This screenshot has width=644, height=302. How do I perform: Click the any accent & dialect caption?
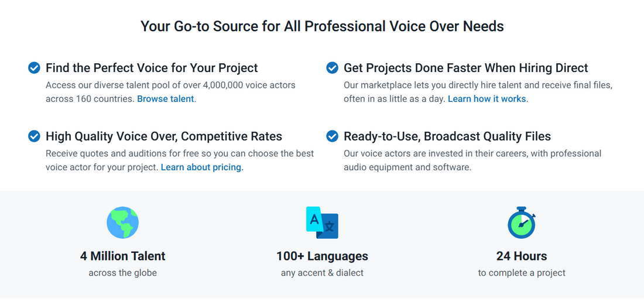click(322, 273)
